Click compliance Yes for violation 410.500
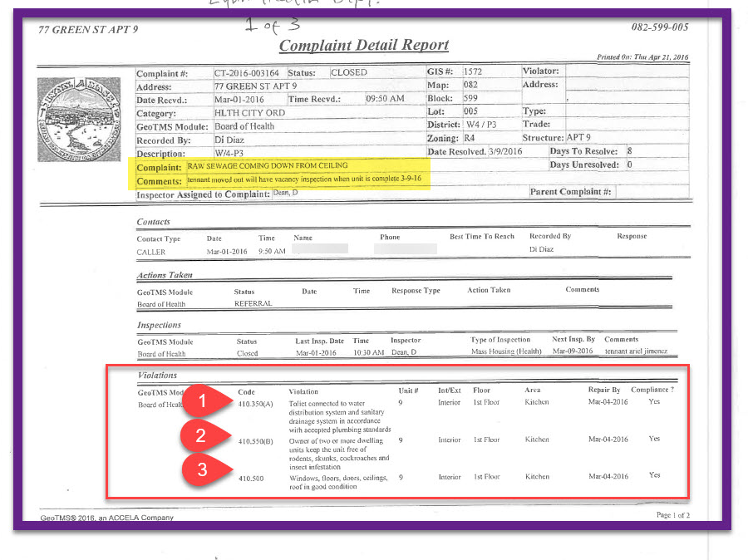The height and width of the screenshot is (560, 748). pyautogui.click(x=655, y=475)
